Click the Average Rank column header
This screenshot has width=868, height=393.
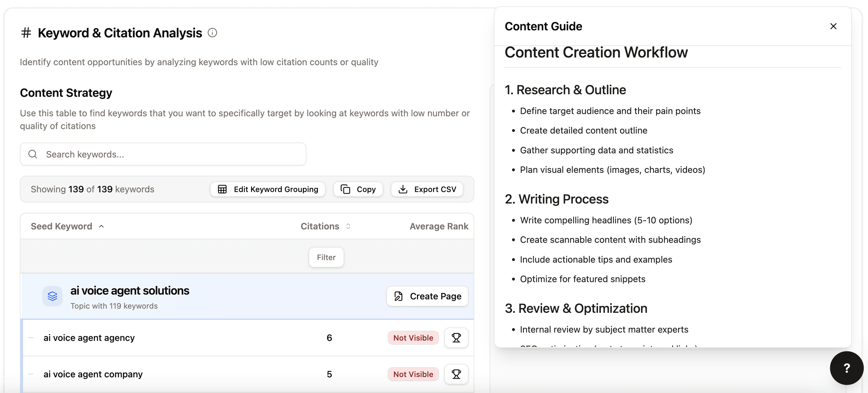click(439, 226)
